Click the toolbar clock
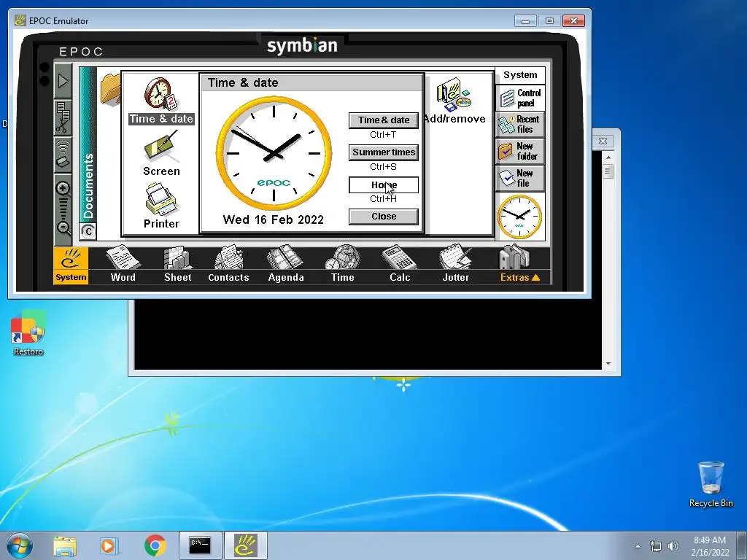Viewport: 747px width, 560px height. click(x=519, y=217)
